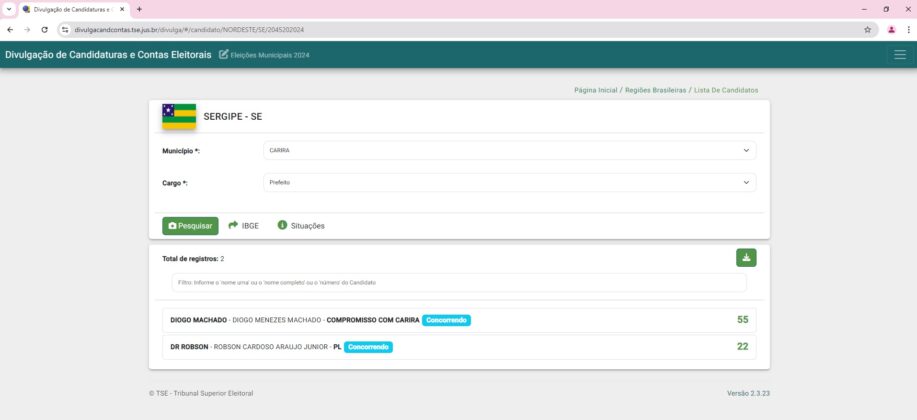Bookmark this page with star icon
Screen dimensions: 917x420
[x=867, y=29]
